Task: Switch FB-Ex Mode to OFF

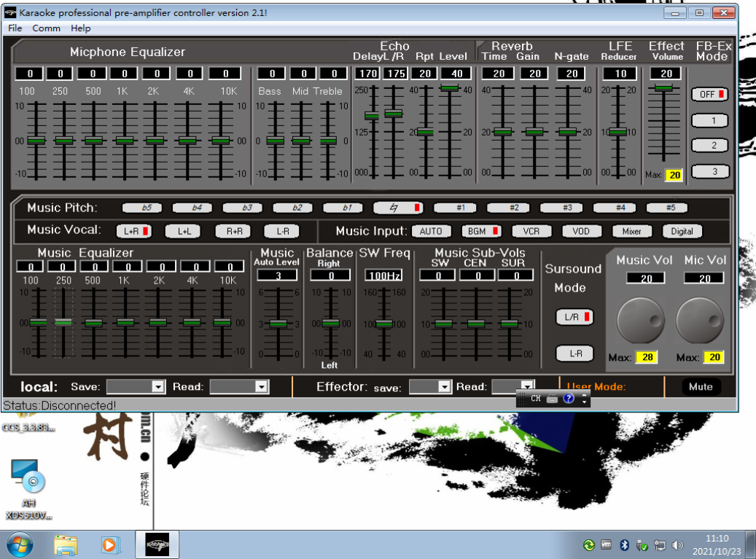Action: [709, 94]
